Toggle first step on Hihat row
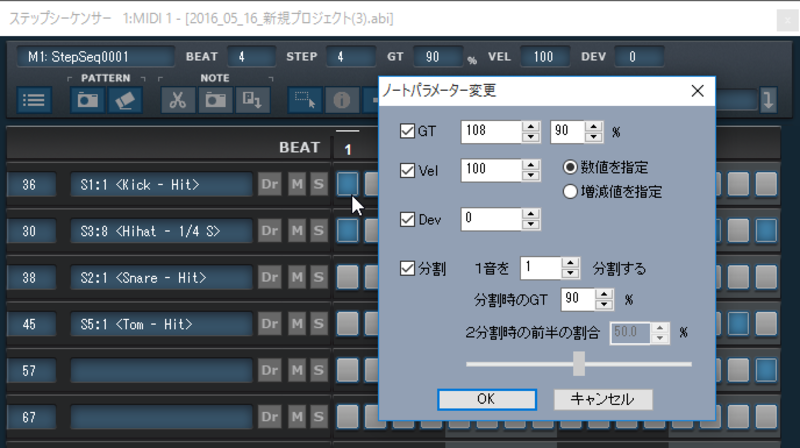 tap(347, 230)
